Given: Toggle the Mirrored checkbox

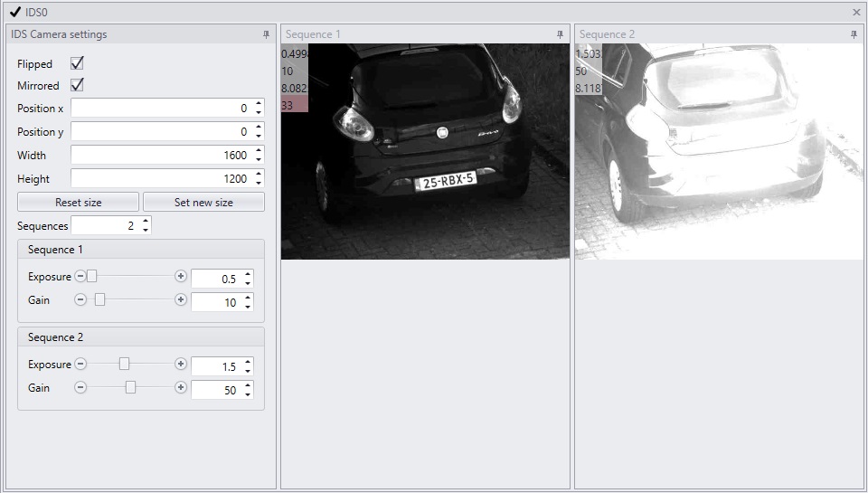Looking at the screenshot, I should pyautogui.click(x=77, y=85).
